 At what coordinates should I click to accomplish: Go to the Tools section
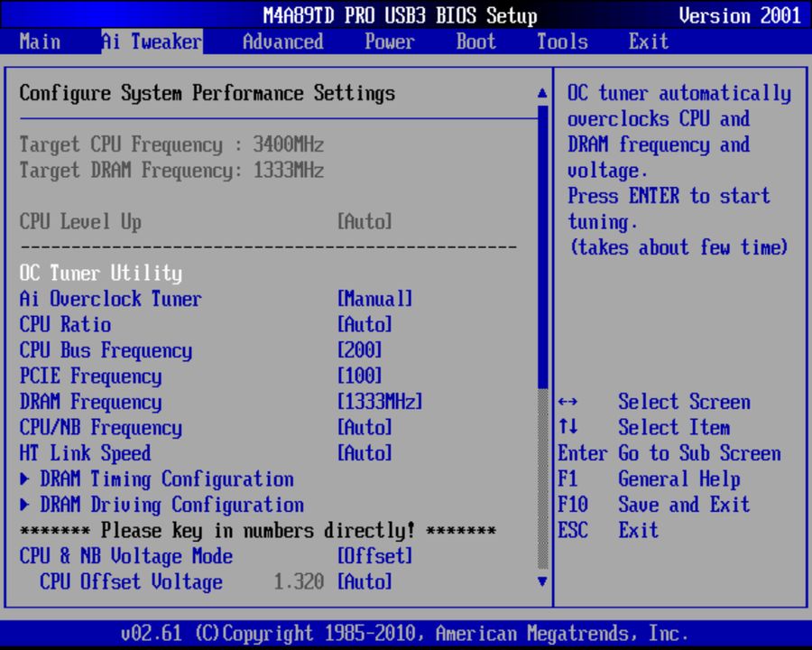click(x=561, y=42)
